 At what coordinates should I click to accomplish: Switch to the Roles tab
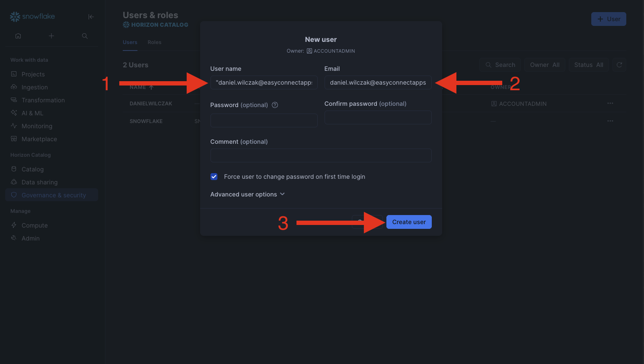pyautogui.click(x=154, y=42)
